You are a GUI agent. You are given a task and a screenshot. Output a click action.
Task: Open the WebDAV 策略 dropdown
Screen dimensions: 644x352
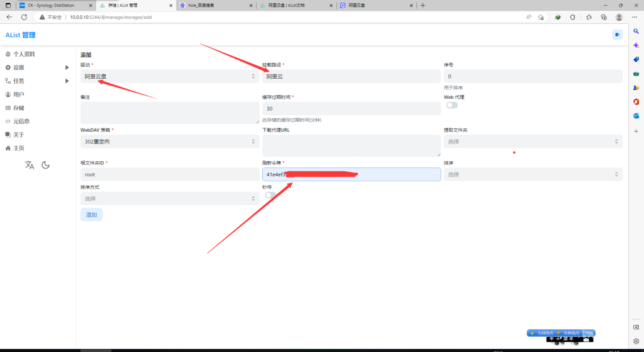coord(170,142)
